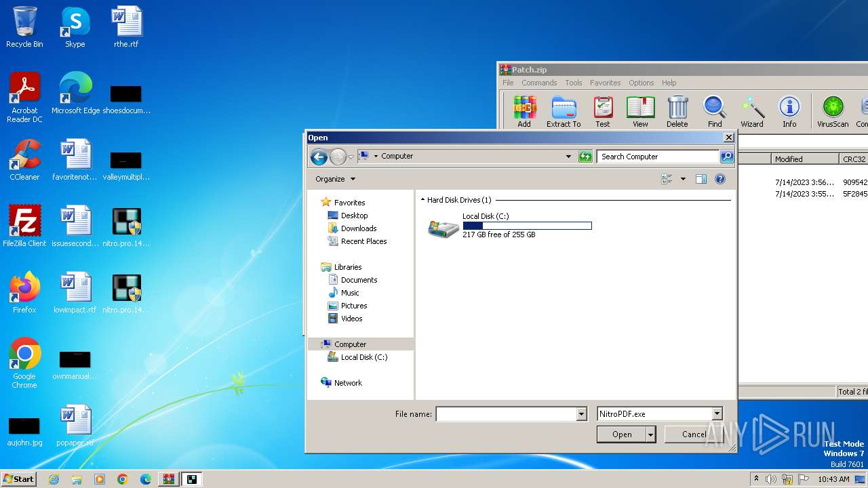The image size is (868, 488).
Task: Click the volume icon in system tray
Action: point(770,479)
